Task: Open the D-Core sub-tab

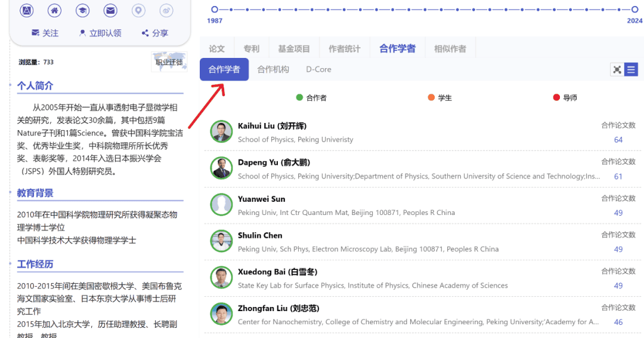Action: click(318, 69)
